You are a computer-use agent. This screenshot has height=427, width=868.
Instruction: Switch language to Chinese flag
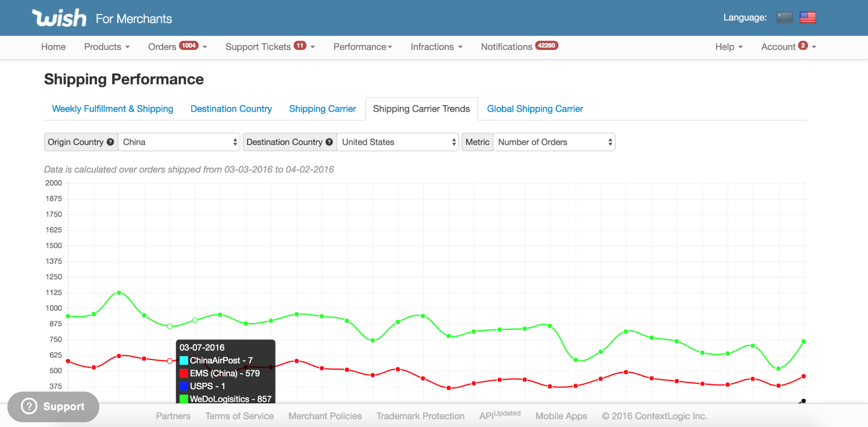[x=784, y=17]
